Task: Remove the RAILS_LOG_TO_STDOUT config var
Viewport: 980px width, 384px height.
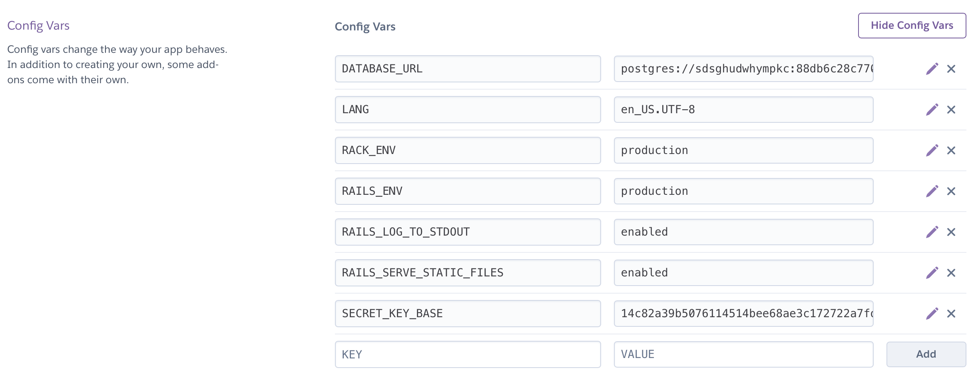Action: 952,232
